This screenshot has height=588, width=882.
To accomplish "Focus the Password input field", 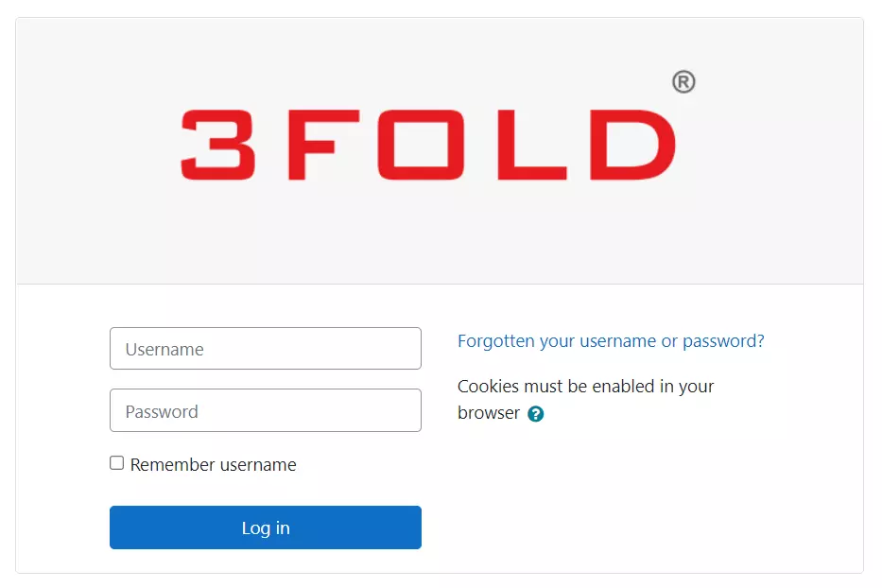I will pos(266,411).
